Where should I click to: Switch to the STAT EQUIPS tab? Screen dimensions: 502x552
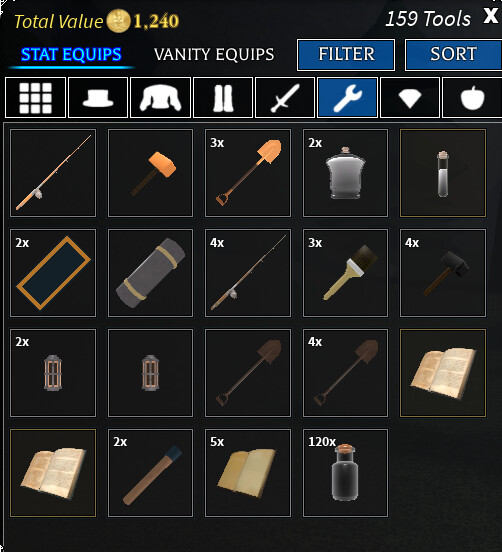[71, 55]
